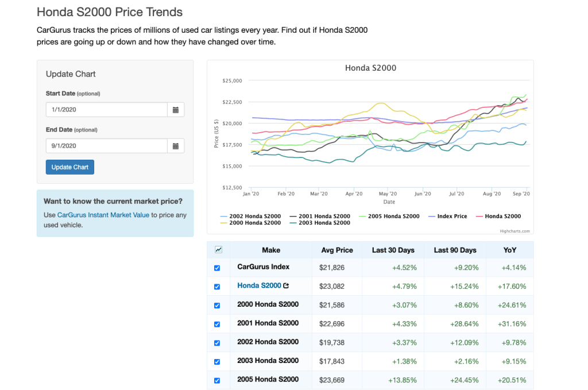Open the End Date calendar picker
The height and width of the screenshot is (390, 588).
[x=176, y=145]
